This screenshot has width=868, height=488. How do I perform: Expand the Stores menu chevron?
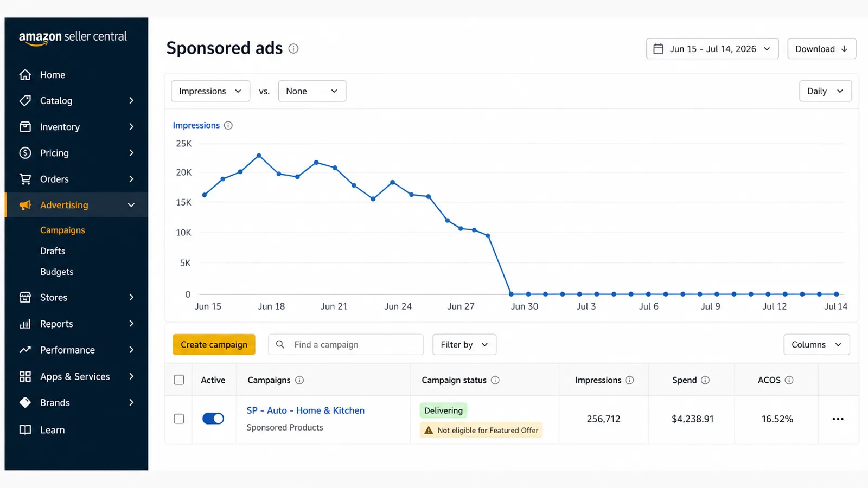pyautogui.click(x=131, y=297)
